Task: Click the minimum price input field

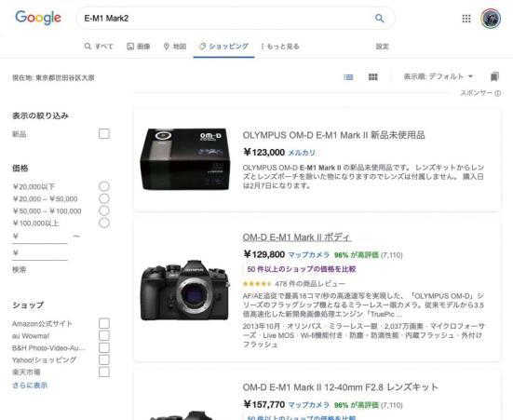Action: pos(40,237)
